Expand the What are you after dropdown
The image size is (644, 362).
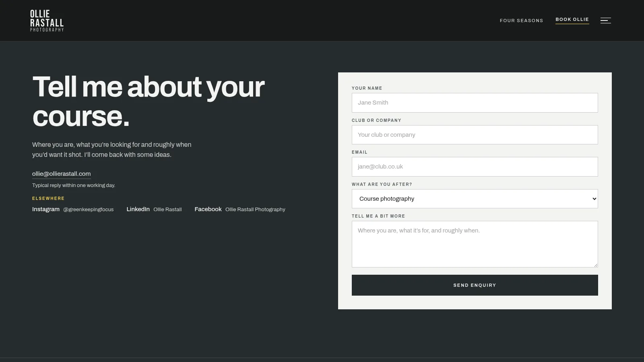click(x=475, y=199)
